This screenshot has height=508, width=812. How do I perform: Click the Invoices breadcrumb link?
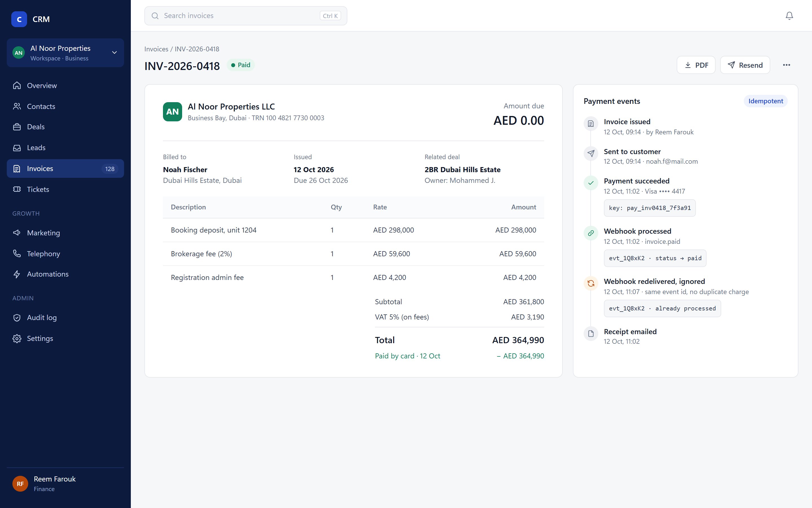156,49
